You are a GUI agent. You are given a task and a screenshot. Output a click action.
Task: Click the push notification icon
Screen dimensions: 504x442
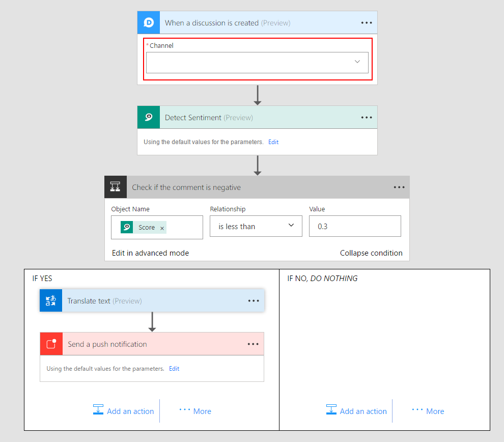pyautogui.click(x=51, y=344)
